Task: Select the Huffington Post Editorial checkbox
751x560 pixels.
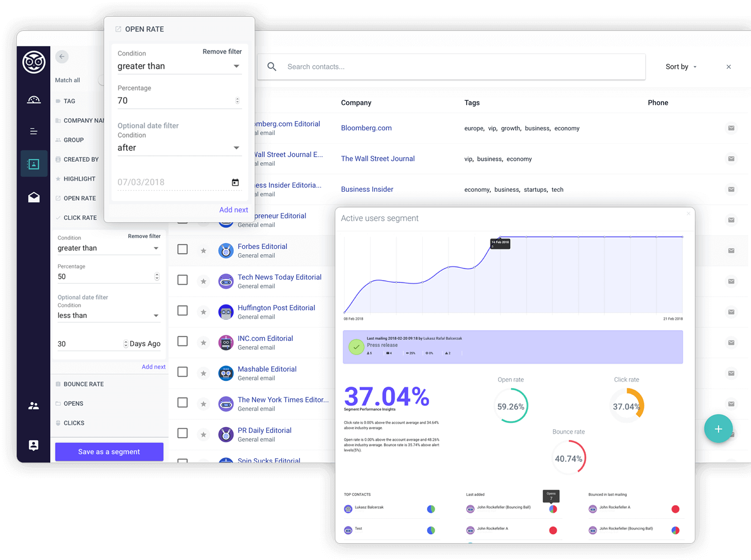Action: (183, 310)
